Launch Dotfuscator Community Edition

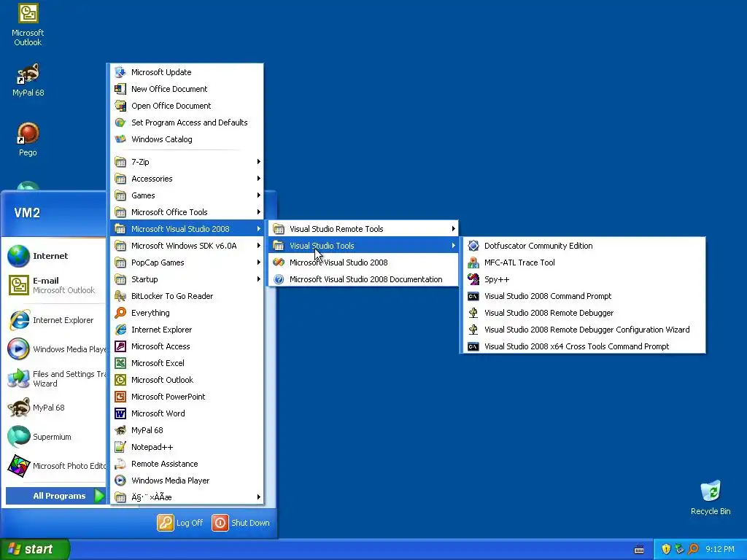tap(583, 246)
